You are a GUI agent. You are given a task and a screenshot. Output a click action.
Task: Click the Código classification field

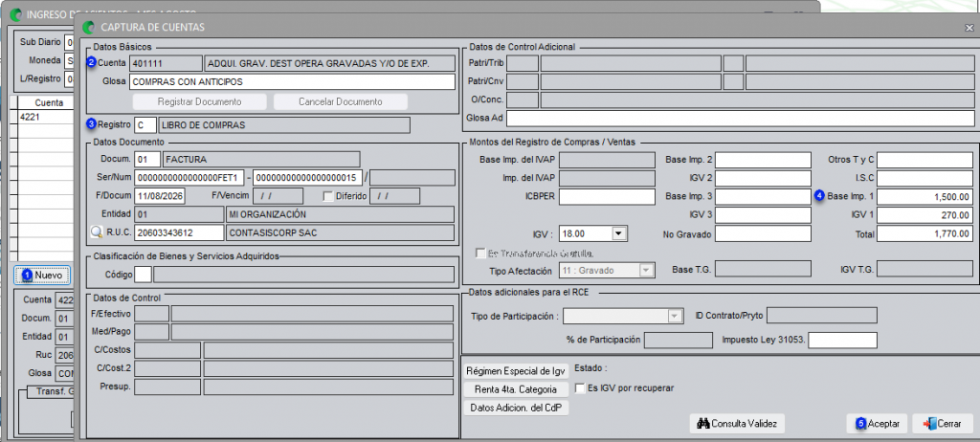(x=144, y=275)
